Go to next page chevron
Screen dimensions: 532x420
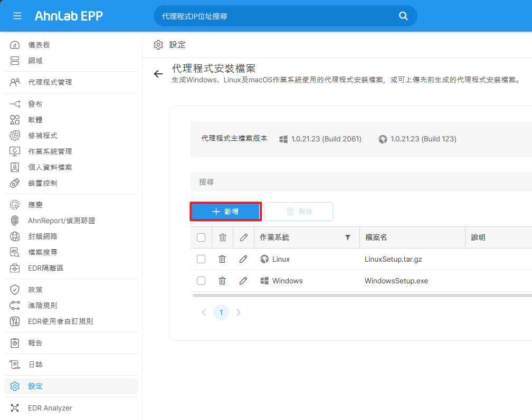coord(239,312)
